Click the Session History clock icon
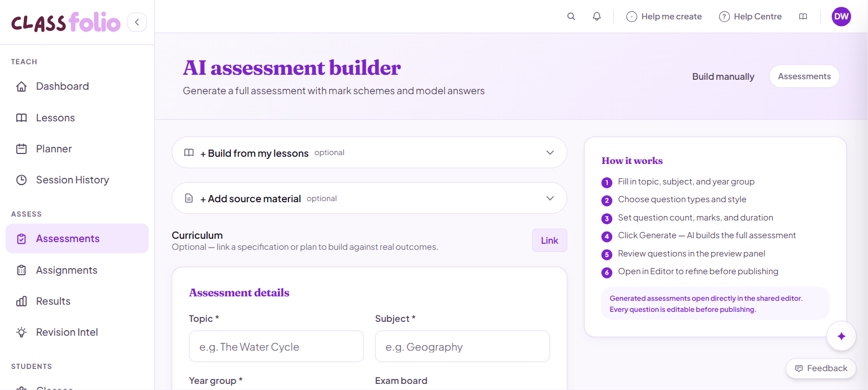 pyautogui.click(x=22, y=180)
